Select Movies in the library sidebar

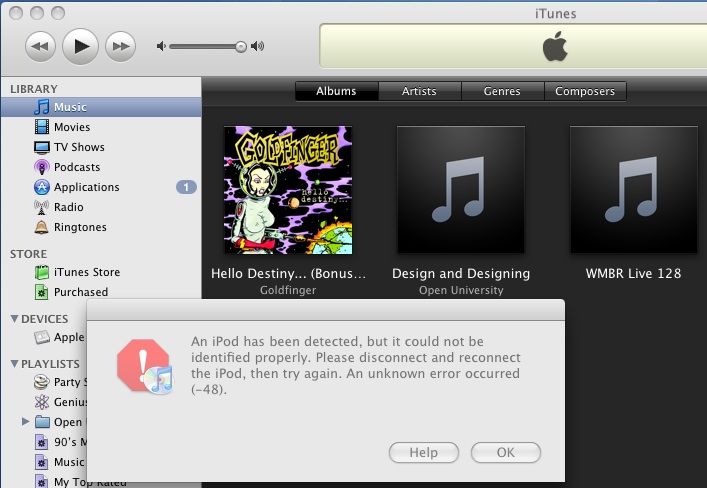[71, 127]
